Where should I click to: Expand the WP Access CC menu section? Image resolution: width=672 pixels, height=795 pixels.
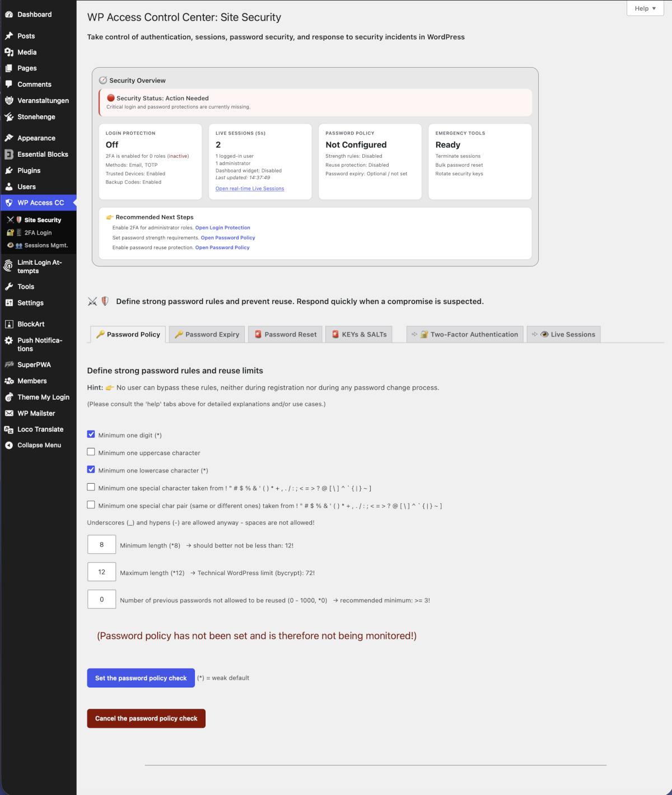coord(39,202)
